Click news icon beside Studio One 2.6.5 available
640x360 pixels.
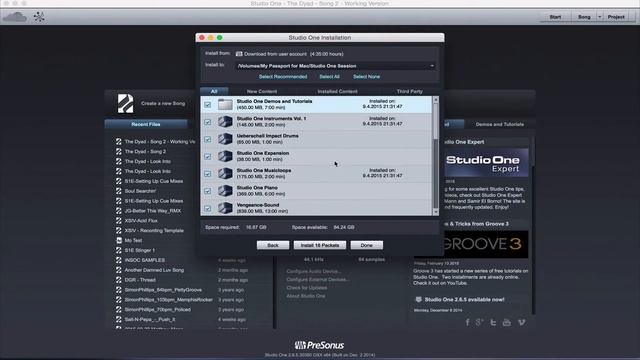click(418, 300)
